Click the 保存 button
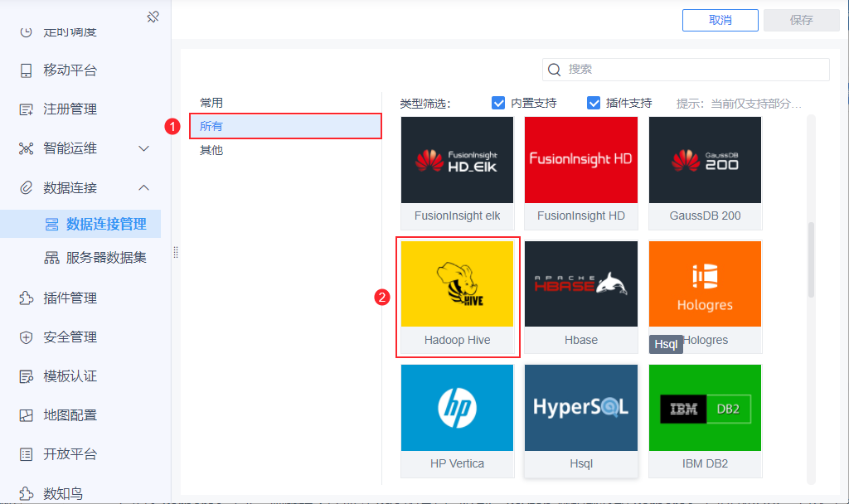 click(802, 20)
